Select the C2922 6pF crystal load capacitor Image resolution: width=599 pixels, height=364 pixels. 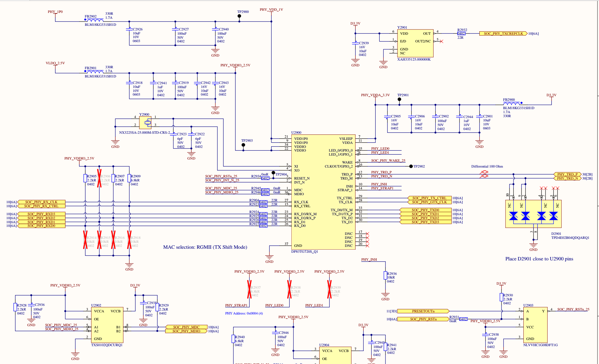[x=191, y=134]
